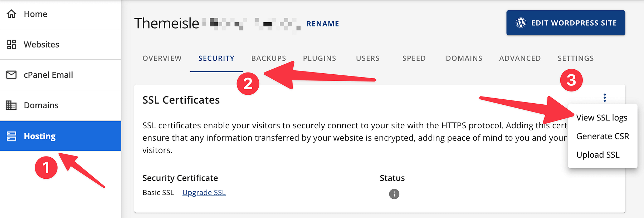The image size is (644, 218).
Task: Select the Advanced tab
Action: tap(519, 58)
